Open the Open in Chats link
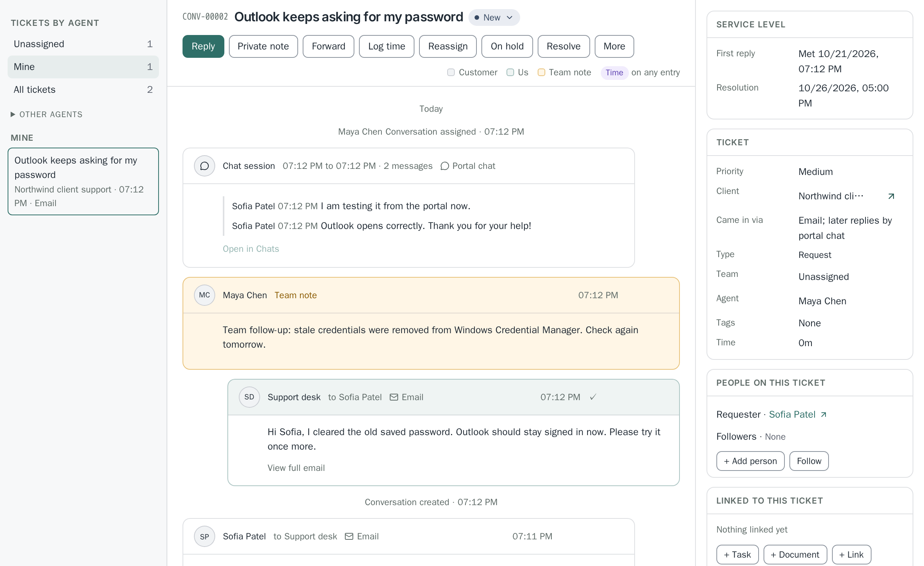The image size is (924, 566). coord(251,249)
